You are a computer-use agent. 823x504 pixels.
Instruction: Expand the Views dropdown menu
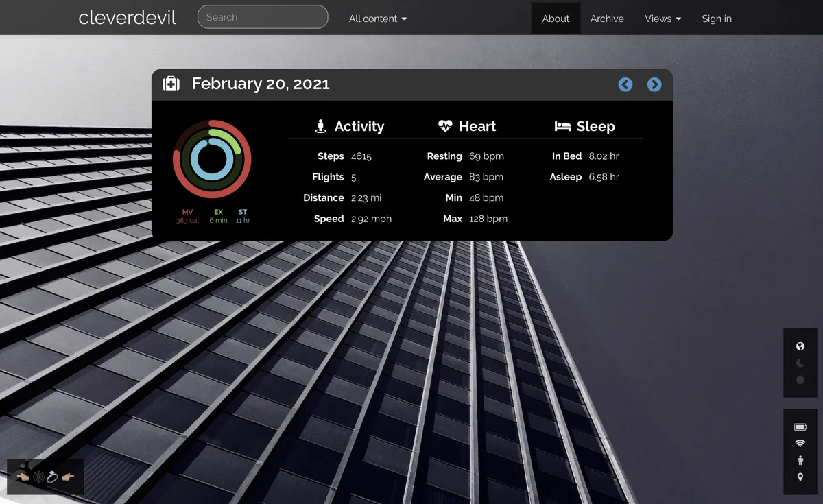(663, 19)
